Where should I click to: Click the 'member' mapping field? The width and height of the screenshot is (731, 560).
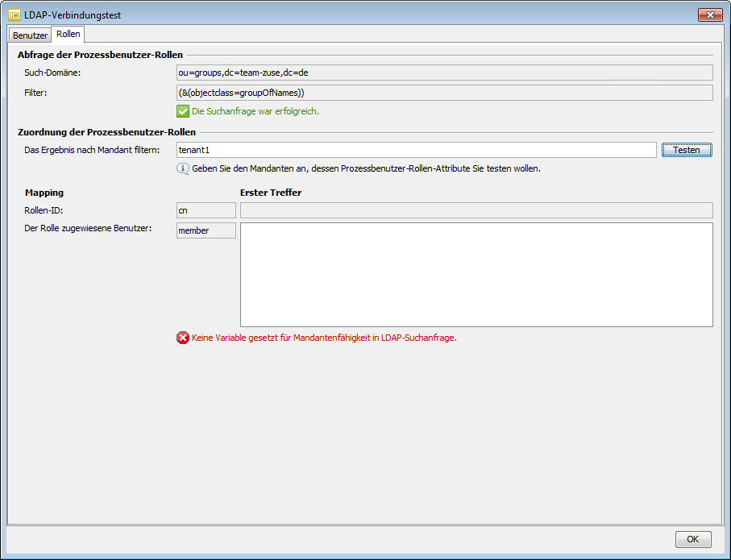[206, 230]
